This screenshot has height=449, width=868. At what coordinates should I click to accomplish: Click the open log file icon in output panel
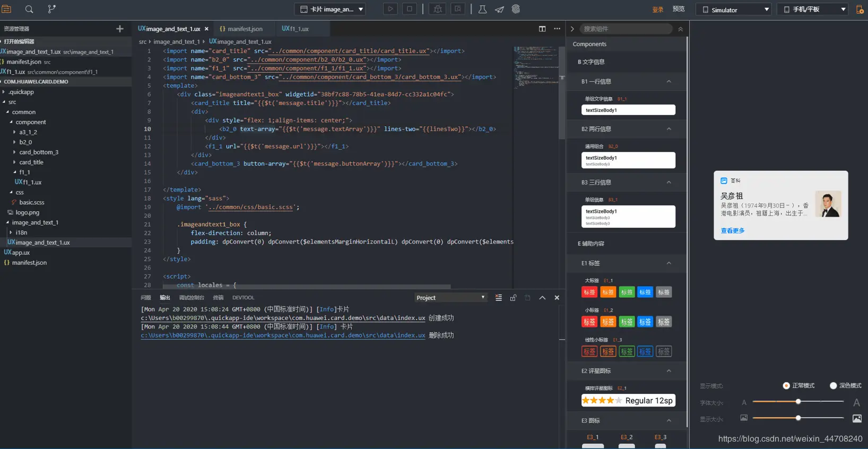(527, 298)
